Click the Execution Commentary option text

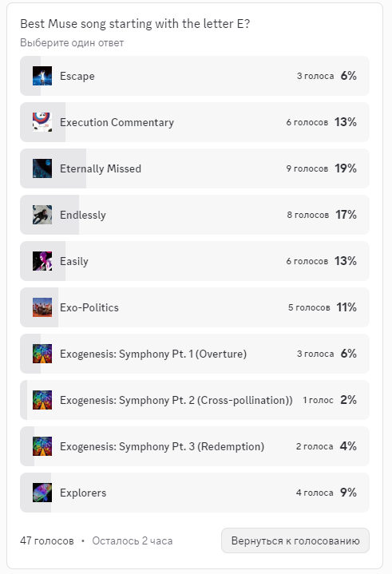(x=117, y=122)
